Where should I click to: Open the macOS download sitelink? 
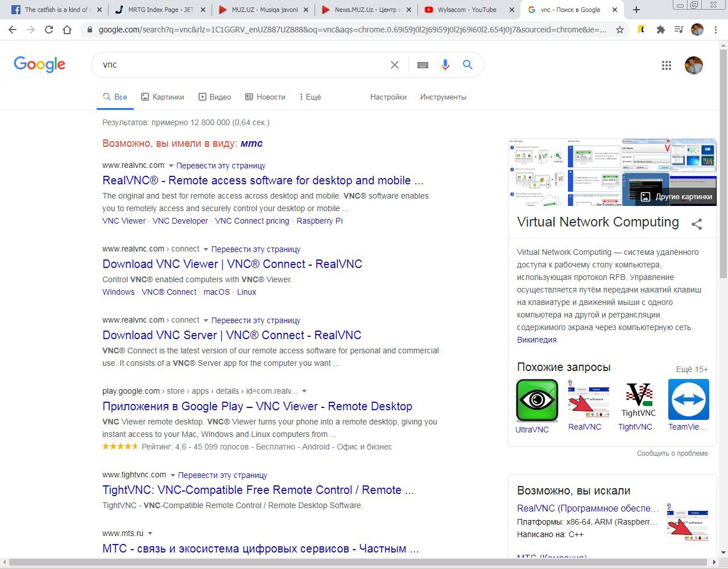click(217, 292)
